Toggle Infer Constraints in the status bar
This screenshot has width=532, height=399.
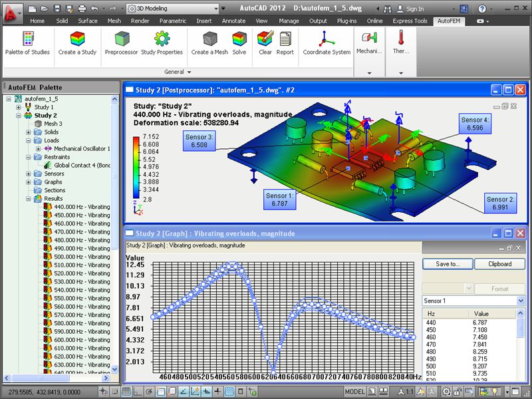[104, 392]
